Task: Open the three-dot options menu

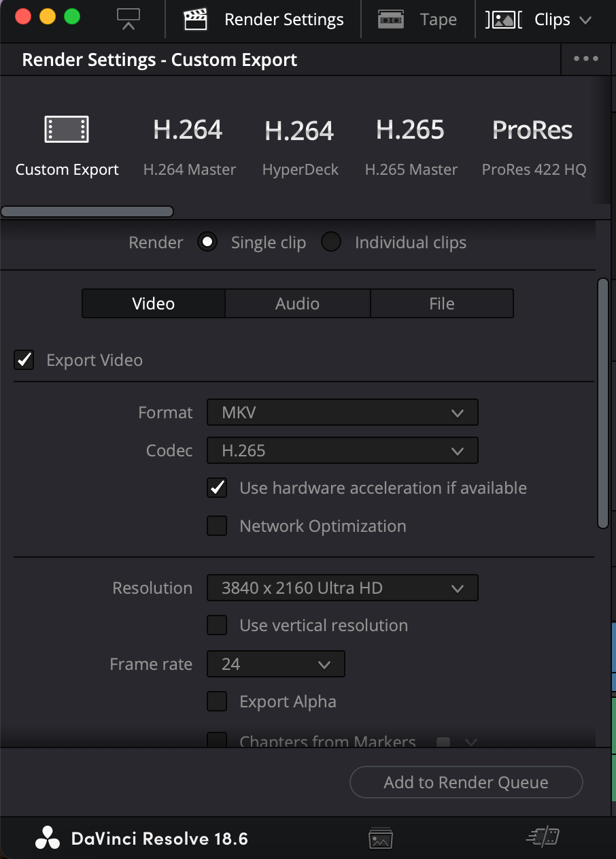Action: pyautogui.click(x=586, y=59)
